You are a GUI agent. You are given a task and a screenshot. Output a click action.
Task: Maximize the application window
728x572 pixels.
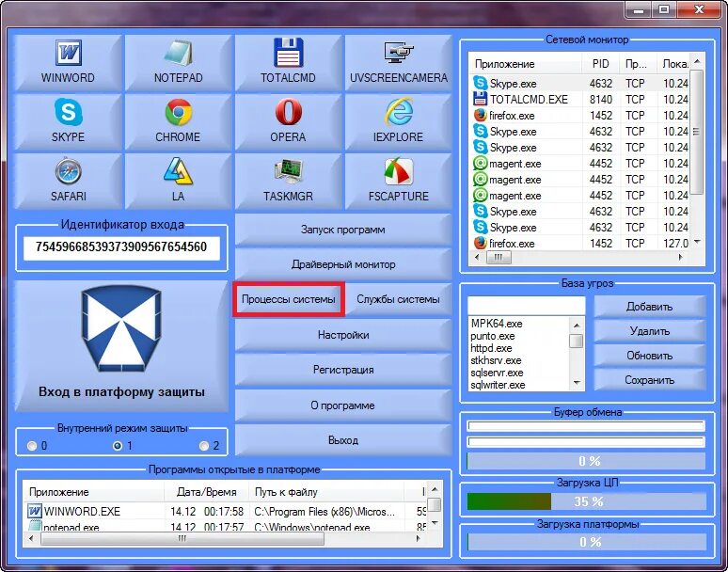664,9
